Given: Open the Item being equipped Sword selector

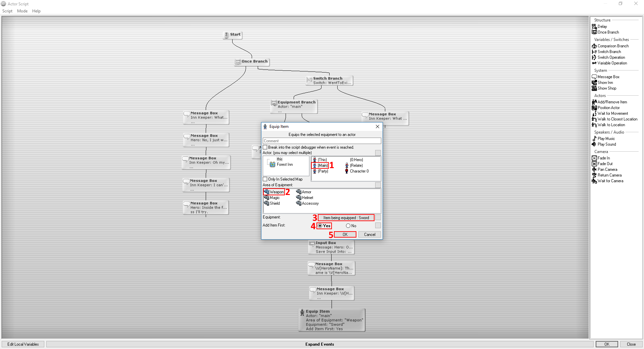Looking at the screenshot, I should (x=346, y=218).
